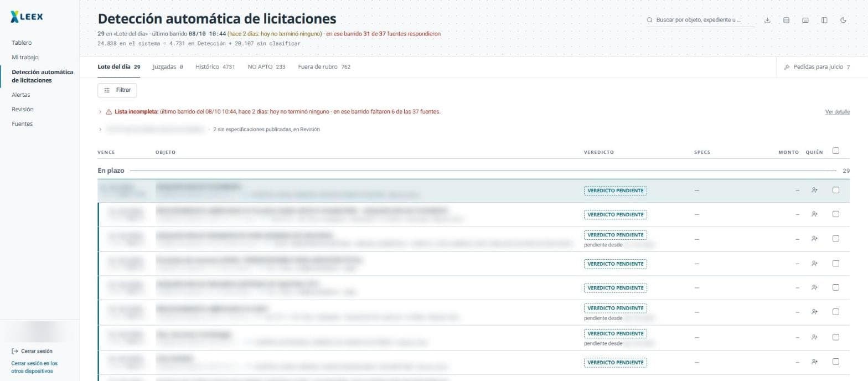Open the Juzgadas tab
The height and width of the screenshot is (381, 868).
click(168, 67)
